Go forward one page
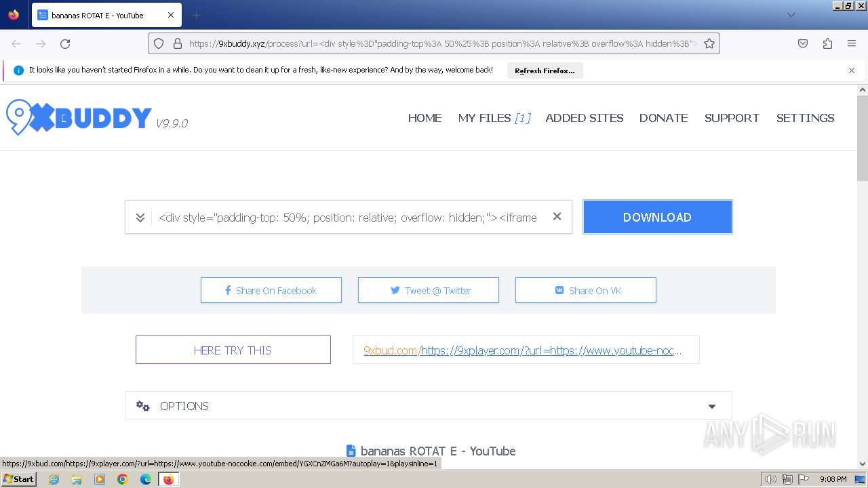868x488 pixels. (x=41, y=43)
